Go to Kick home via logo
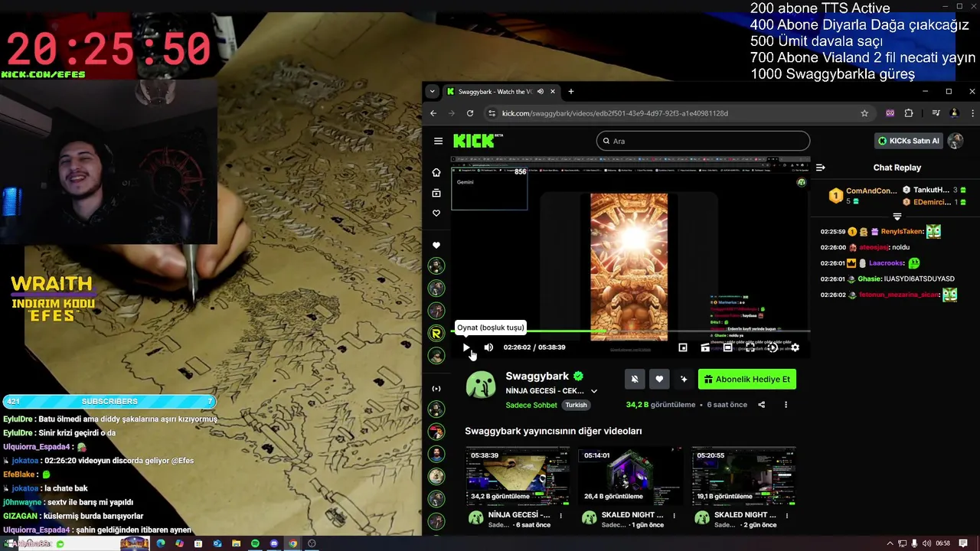Image resolution: width=980 pixels, height=551 pixels. (475, 141)
